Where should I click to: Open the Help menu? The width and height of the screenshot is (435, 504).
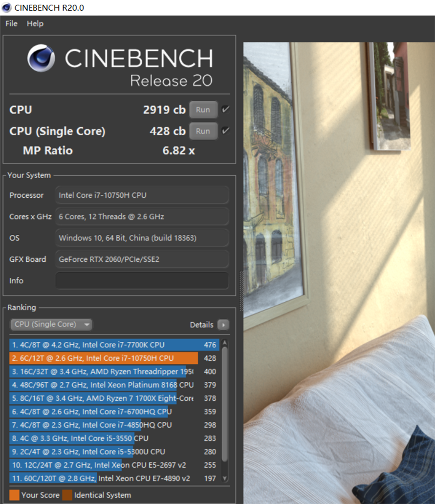tap(35, 23)
